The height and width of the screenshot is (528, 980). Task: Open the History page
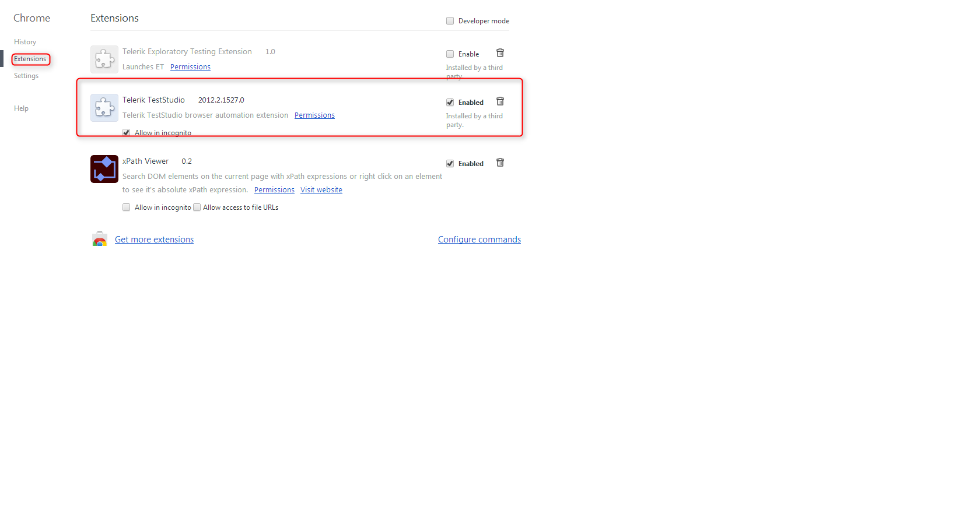[x=25, y=42]
